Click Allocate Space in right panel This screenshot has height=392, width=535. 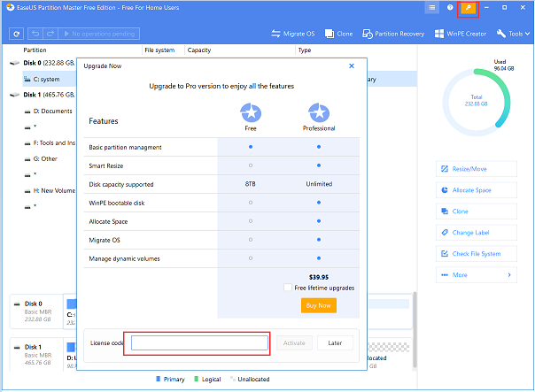click(x=477, y=190)
